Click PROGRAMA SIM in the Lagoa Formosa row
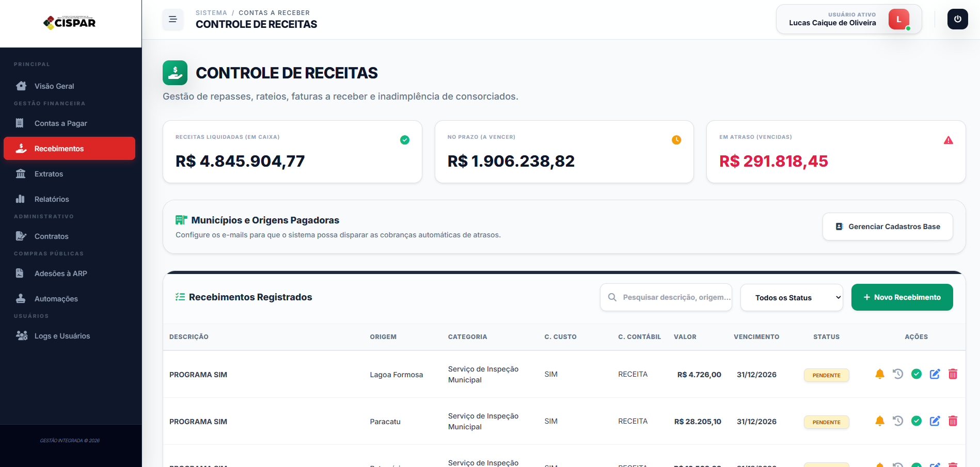This screenshot has height=467, width=980. click(x=198, y=375)
